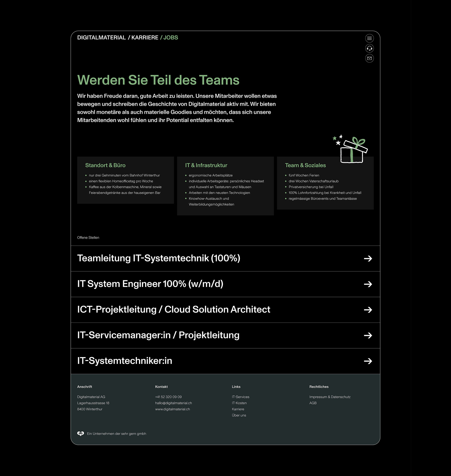The height and width of the screenshot is (476, 451).
Task: Open IT-Kosten footer link
Action: click(239, 403)
